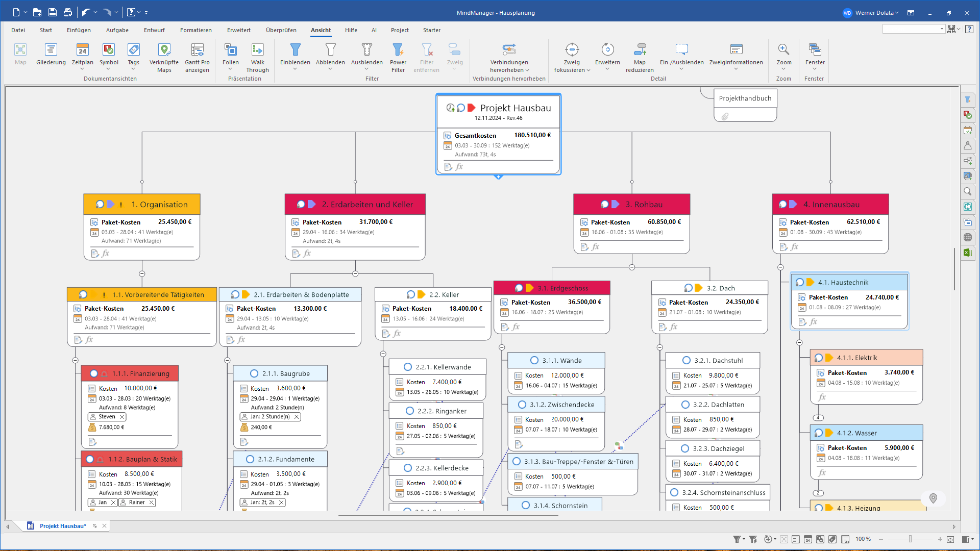This screenshot has width=980, height=551.
Task: Toggle task circle on 3.1.1. Wände
Action: pos(534,360)
